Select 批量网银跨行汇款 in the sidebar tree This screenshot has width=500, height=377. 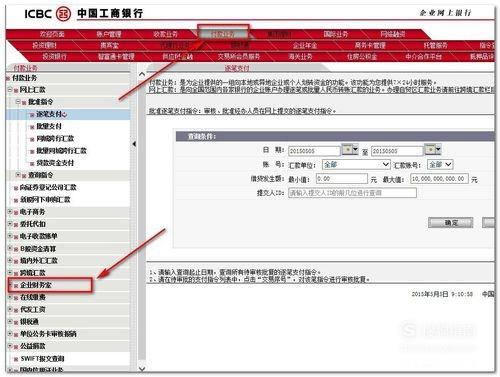tap(61, 151)
